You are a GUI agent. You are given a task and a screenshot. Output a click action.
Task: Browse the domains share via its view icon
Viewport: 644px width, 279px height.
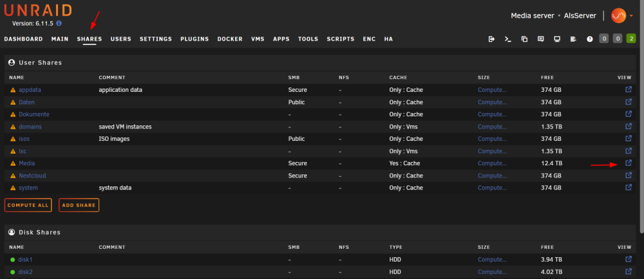(x=629, y=126)
